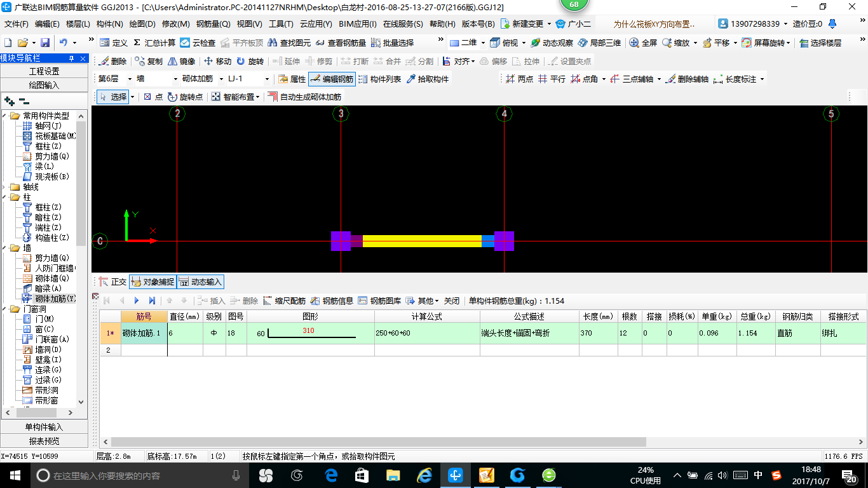Select the 两点 two-point auxiliary axis tool

tap(520, 79)
